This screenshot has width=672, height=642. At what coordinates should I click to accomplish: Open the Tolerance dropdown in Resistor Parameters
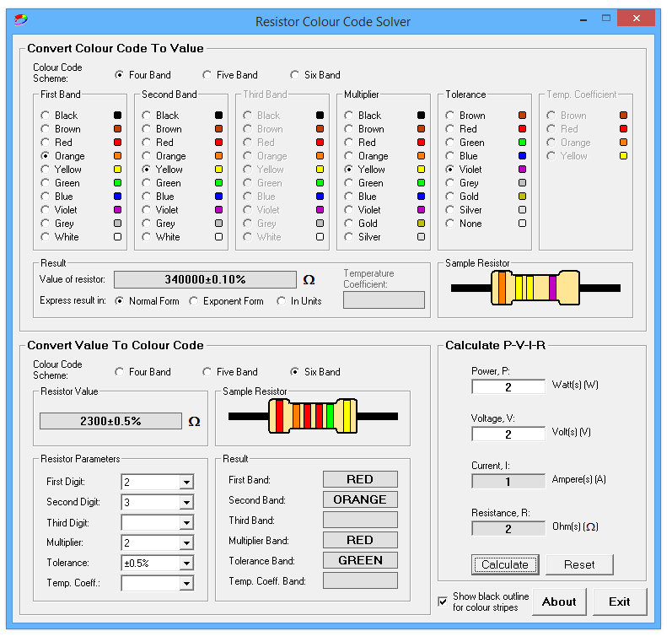pos(186,563)
